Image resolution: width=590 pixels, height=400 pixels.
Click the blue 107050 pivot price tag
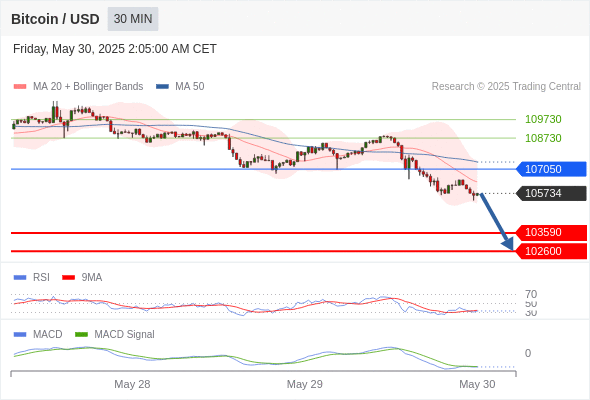551,169
